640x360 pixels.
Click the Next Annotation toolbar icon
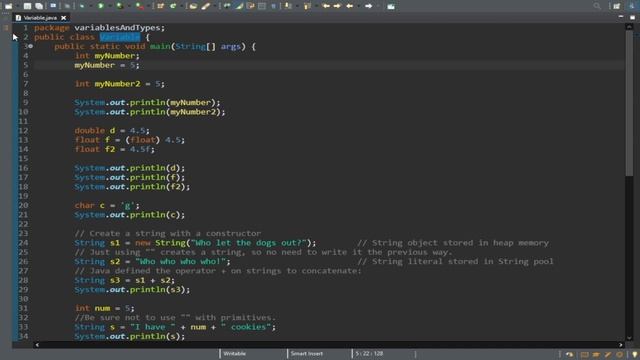click(x=289, y=6)
